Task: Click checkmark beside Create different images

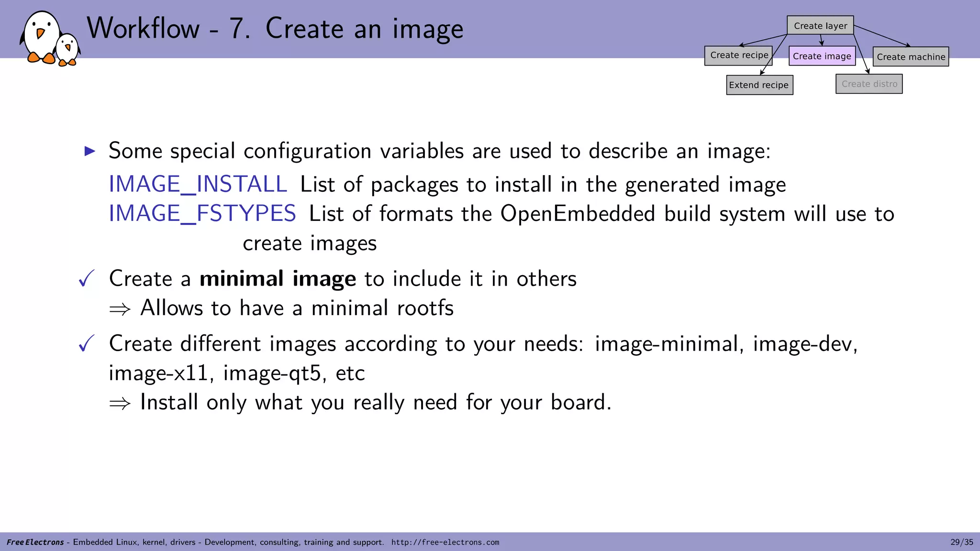Action: (87, 343)
